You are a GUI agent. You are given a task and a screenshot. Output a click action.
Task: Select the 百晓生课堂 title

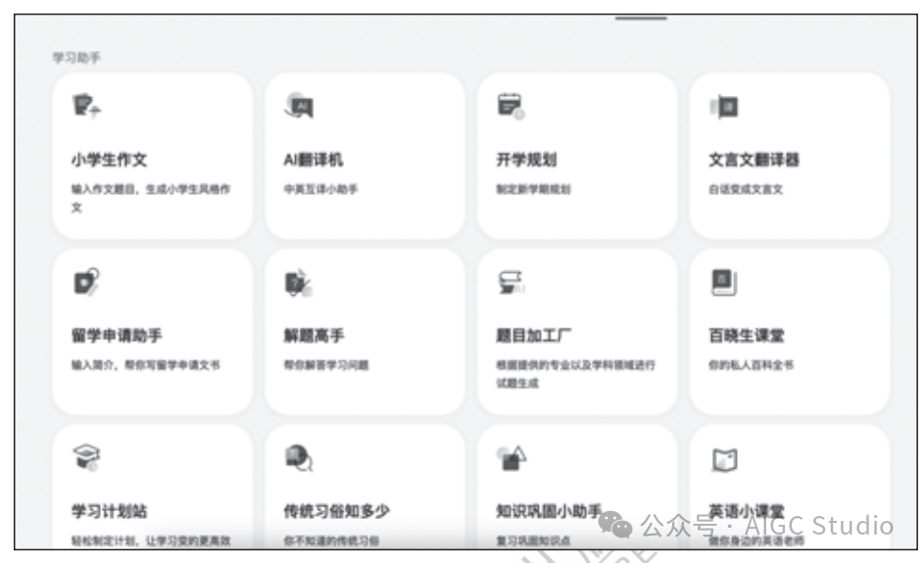[746, 336]
